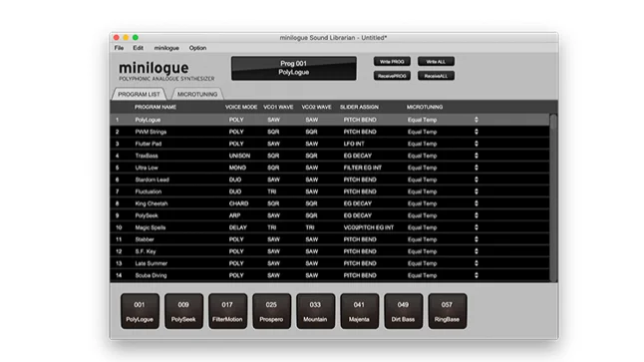The width and height of the screenshot is (644, 362).
Task: Click the Receive ALL button
Action: [436, 76]
